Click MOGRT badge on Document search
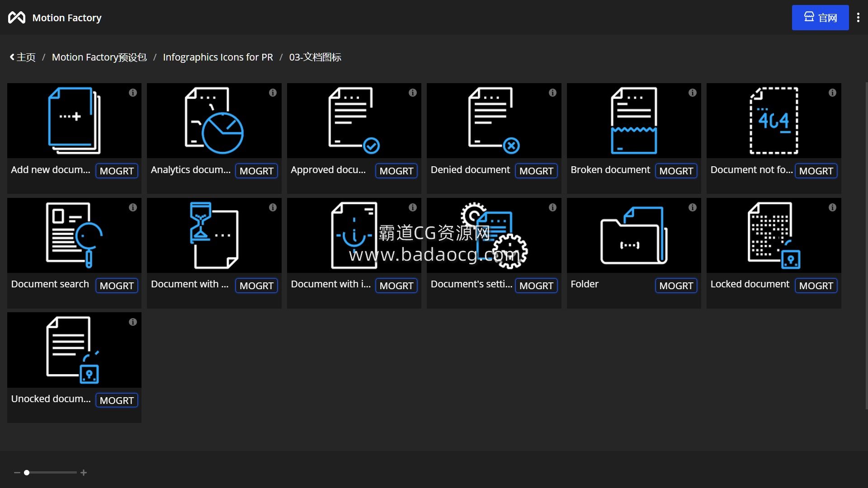 (x=117, y=286)
